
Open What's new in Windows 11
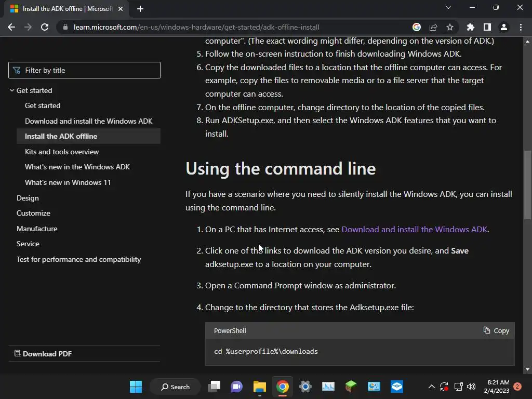pos(68,182)
